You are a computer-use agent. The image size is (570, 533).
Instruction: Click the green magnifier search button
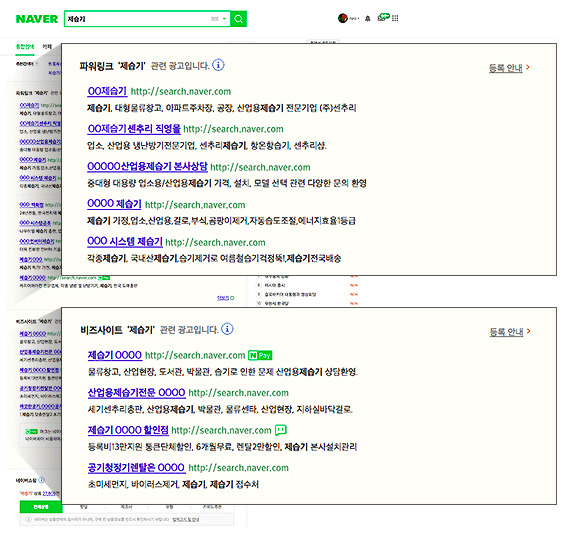click(x=238, y=19)
